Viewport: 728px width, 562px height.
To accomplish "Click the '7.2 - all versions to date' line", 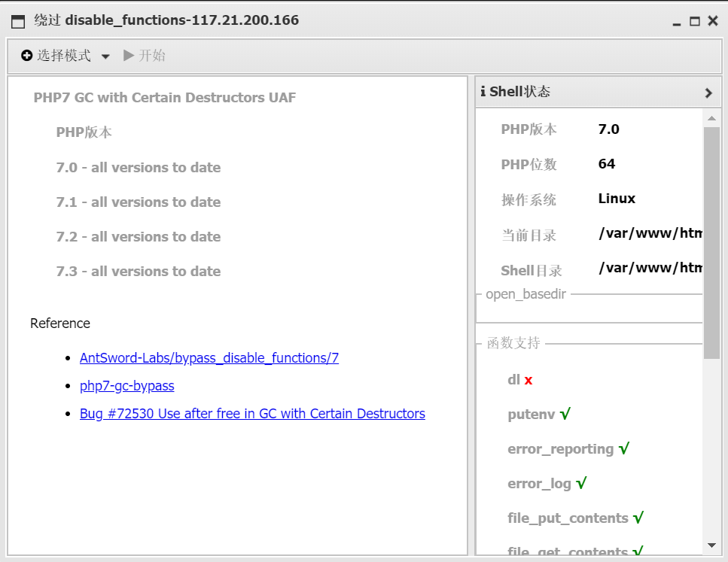I will 139,237.
